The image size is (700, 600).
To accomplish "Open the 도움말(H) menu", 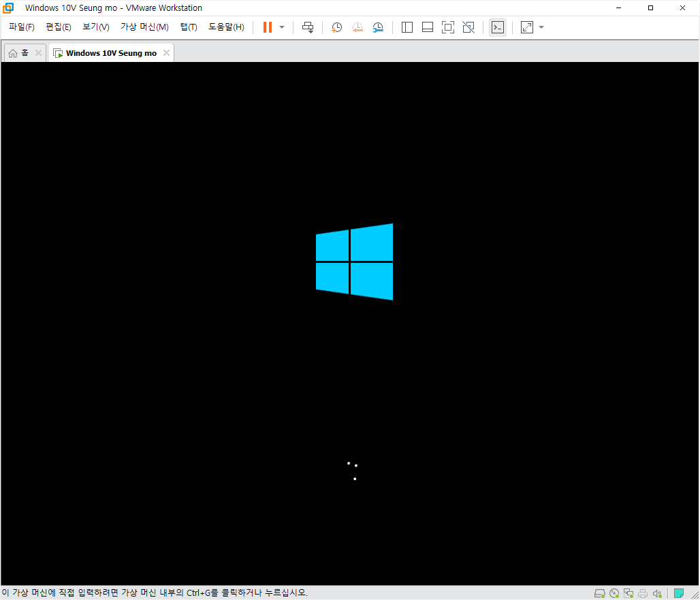I will tap(226, 27).
